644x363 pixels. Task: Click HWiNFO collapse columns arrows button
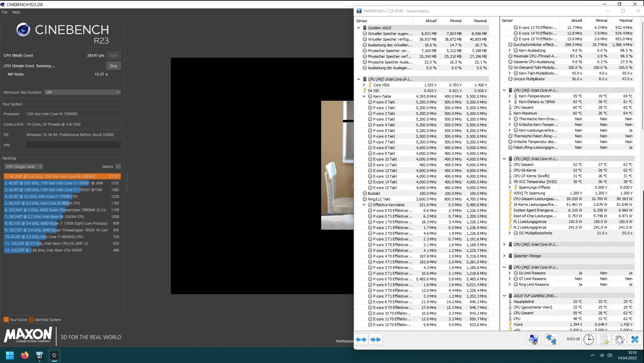(376, 339)
